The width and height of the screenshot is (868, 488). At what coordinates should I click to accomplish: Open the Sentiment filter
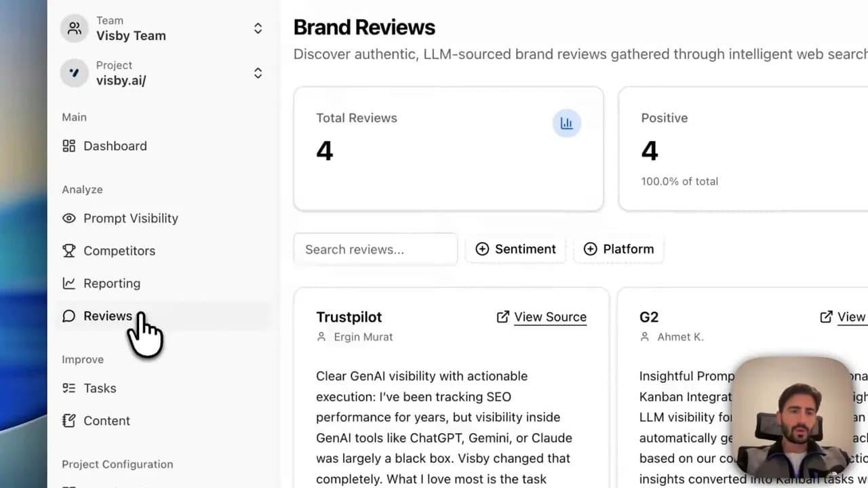pyautogui.click(x=515, y=249)
